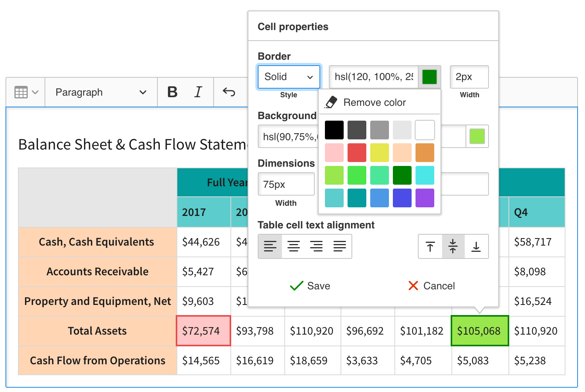
Task: Open the border Style Solid dropdown
Action: tap(289, 77)
